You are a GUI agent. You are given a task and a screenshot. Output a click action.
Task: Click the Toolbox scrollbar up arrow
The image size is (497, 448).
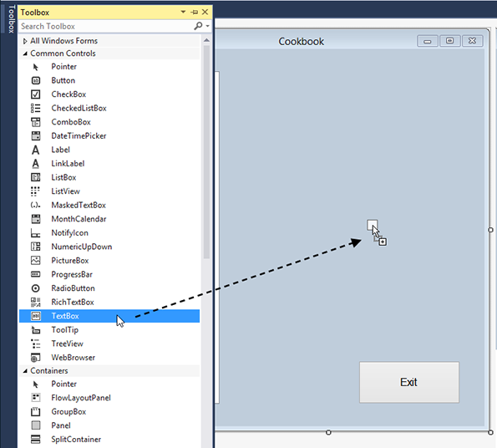tap(206, 40)
